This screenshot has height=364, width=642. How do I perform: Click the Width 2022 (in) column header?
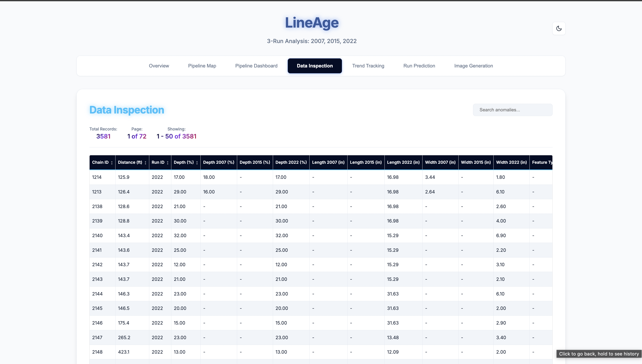[511, 162]
